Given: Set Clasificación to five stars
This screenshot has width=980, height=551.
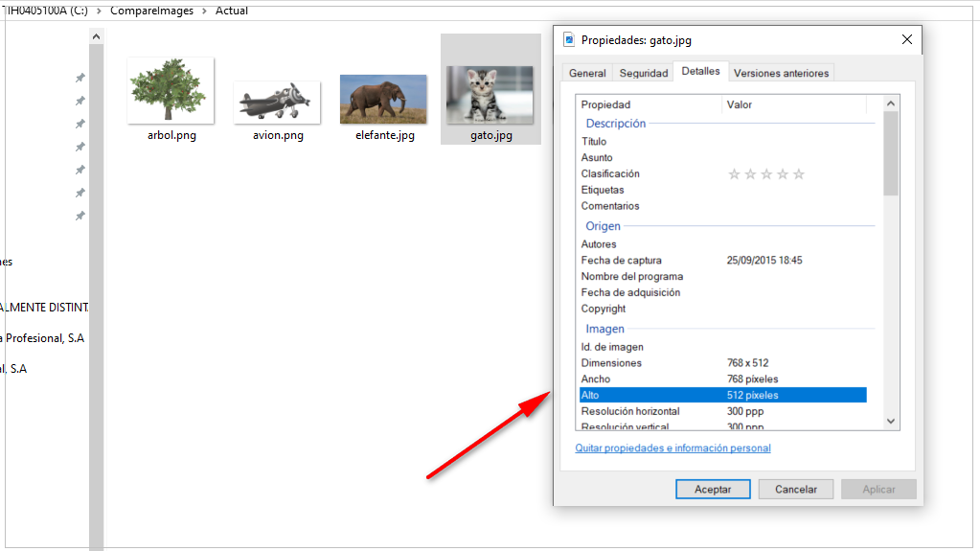Looking at the screenshot, I should 799,174.
